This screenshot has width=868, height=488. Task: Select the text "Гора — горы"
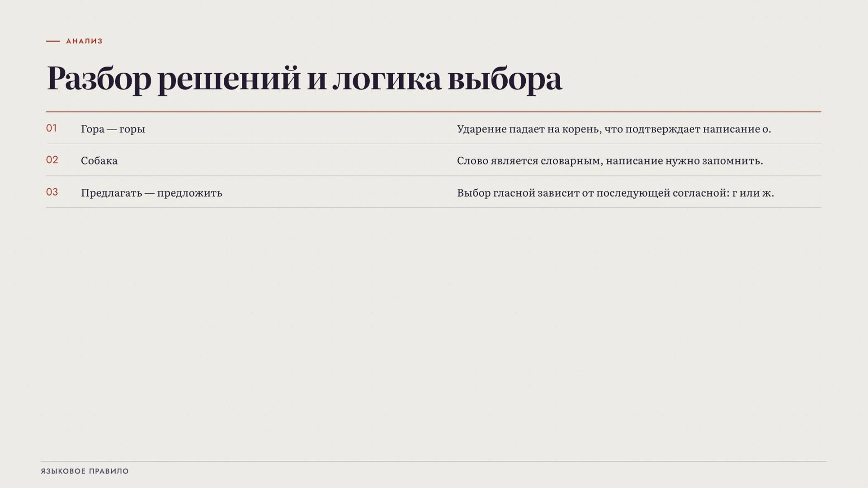point(113,129)
